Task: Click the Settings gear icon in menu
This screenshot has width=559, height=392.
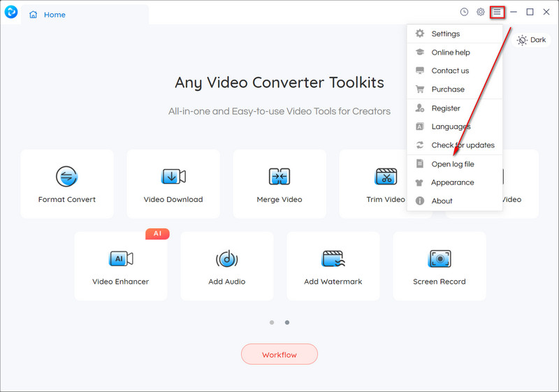Action: click(420, 34)
